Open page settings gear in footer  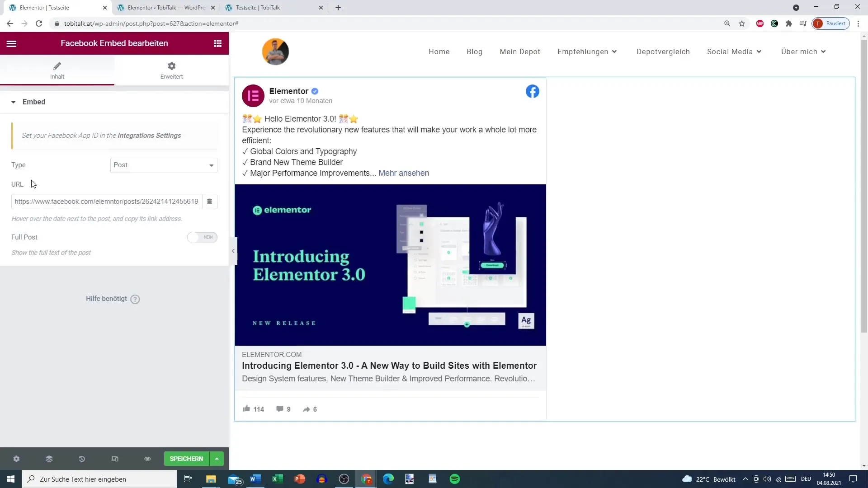click(x=16, y=459)
